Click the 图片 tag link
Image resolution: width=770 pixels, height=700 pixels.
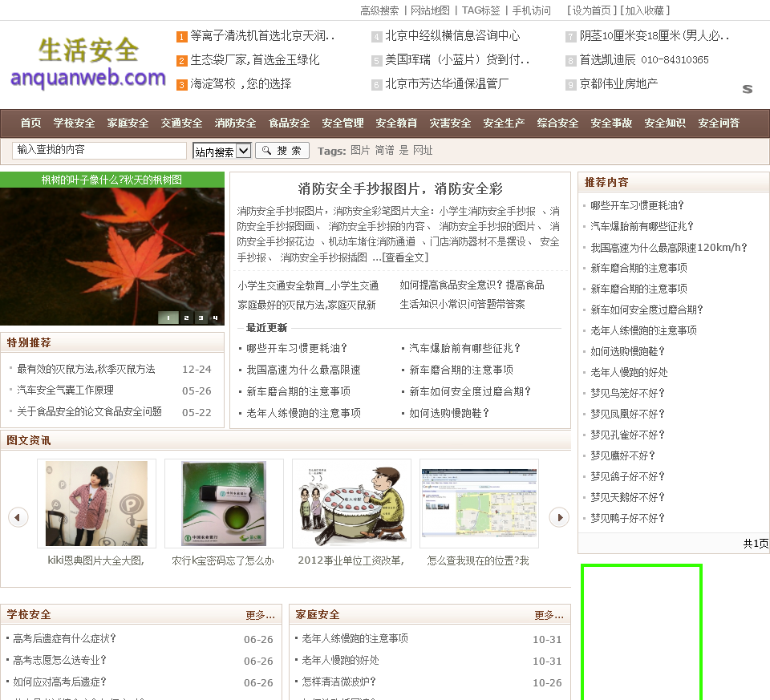360,150
